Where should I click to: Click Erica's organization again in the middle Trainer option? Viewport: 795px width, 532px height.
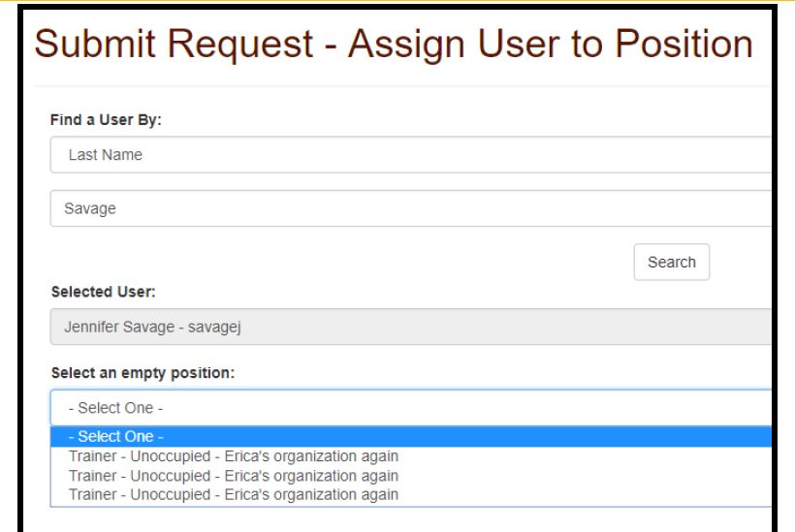click(x=311, y=476)
